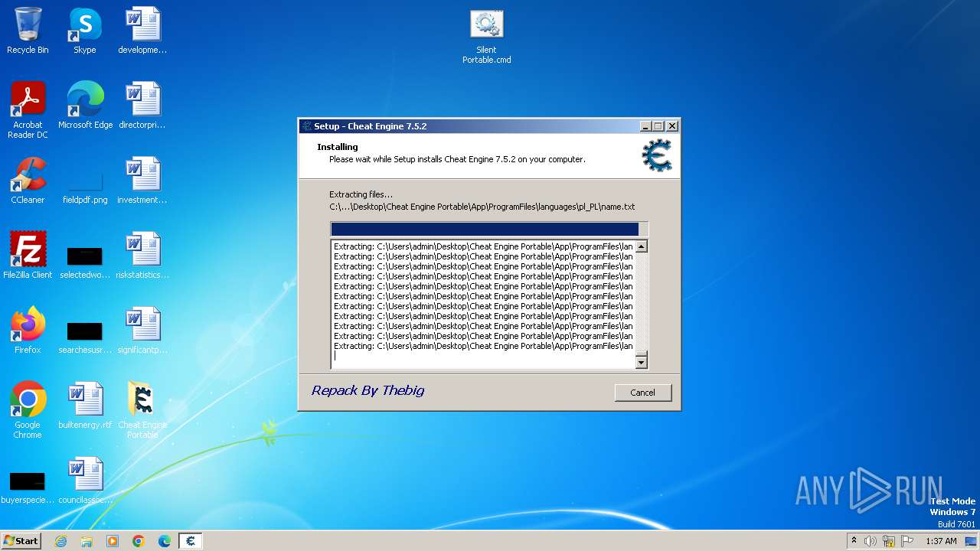Select the Skype desktop shortcut
Viewport: 980px width, 551px height.
coord(85,31)
